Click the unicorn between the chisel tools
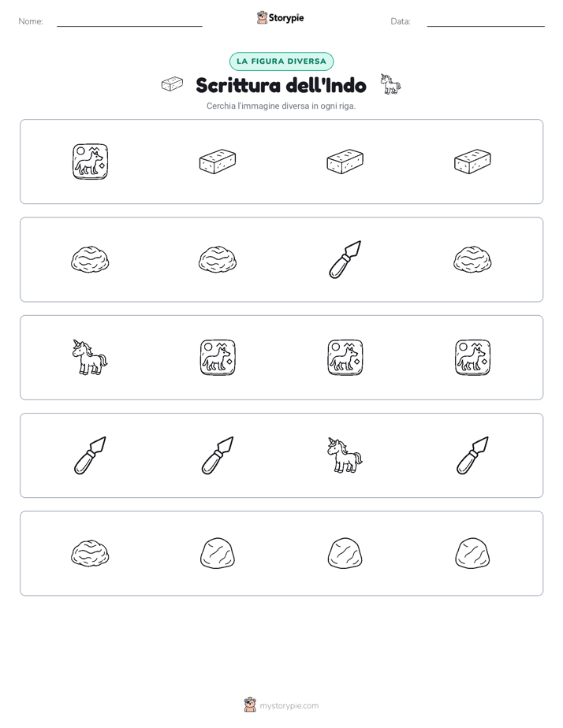Image resolution: width=563 pixels, height=728 pixels. pyautogui.click(x=345, y=455)
